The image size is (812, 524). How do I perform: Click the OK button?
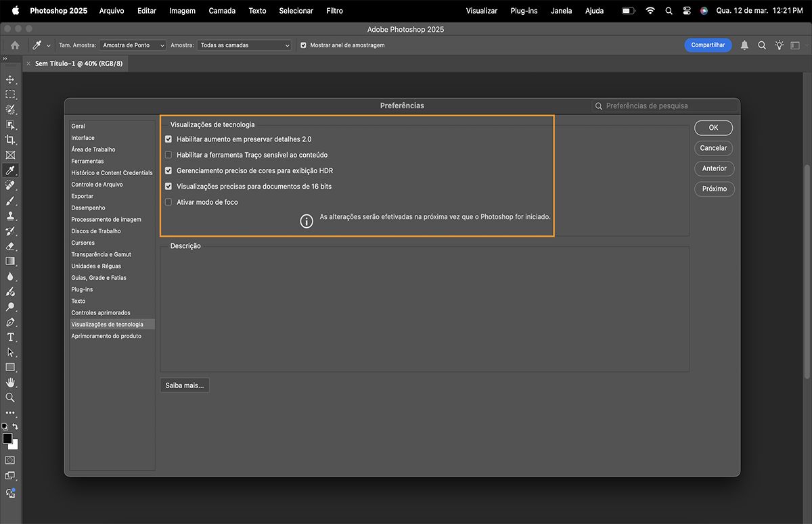coord(713,128)
